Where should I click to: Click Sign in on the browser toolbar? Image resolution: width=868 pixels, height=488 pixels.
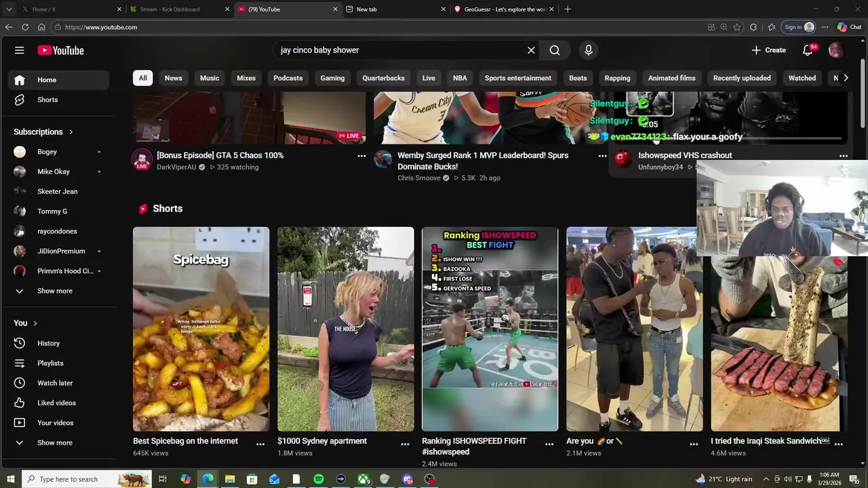[x=799, y=27]
